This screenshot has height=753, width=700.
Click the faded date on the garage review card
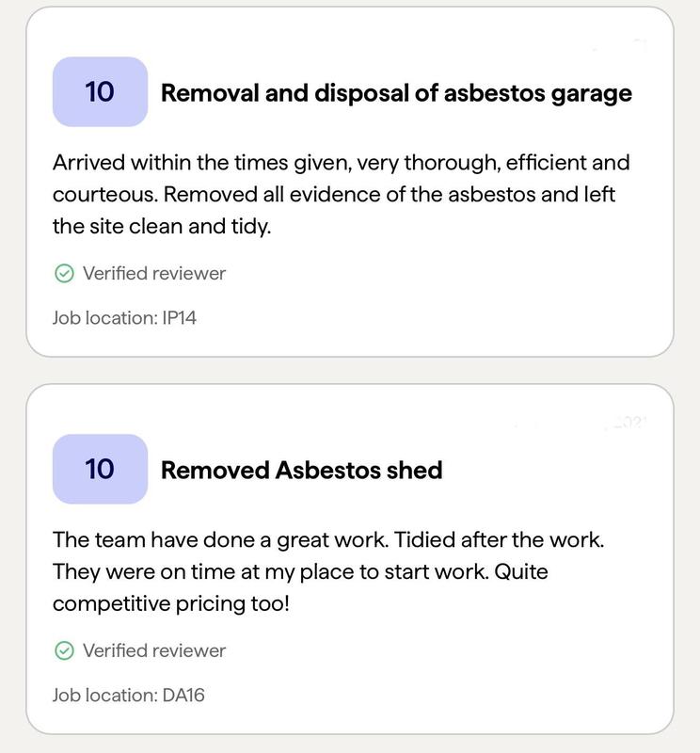621,44
